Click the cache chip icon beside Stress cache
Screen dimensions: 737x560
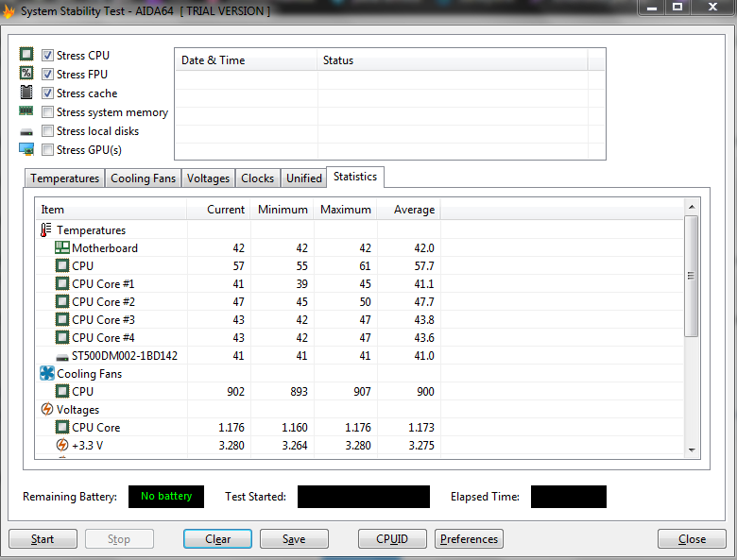pos(26,93)
